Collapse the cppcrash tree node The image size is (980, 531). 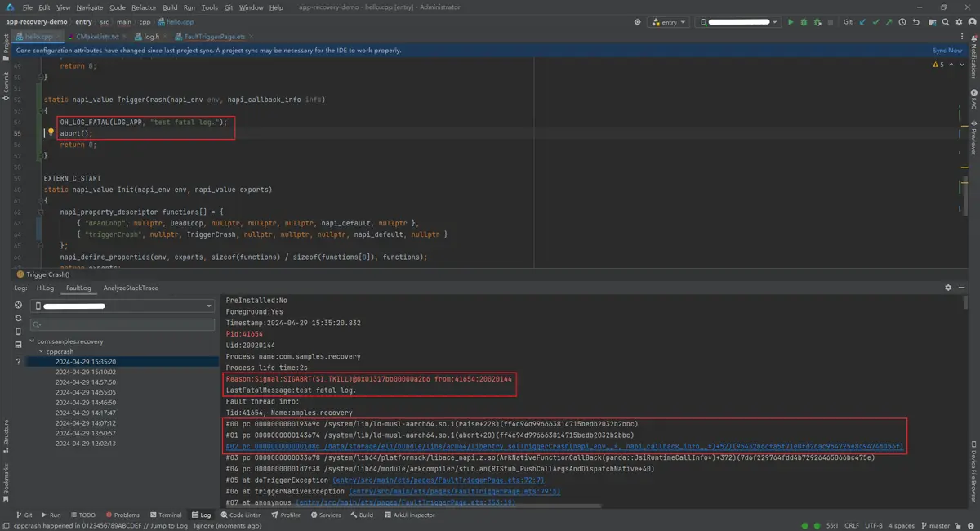41,351
